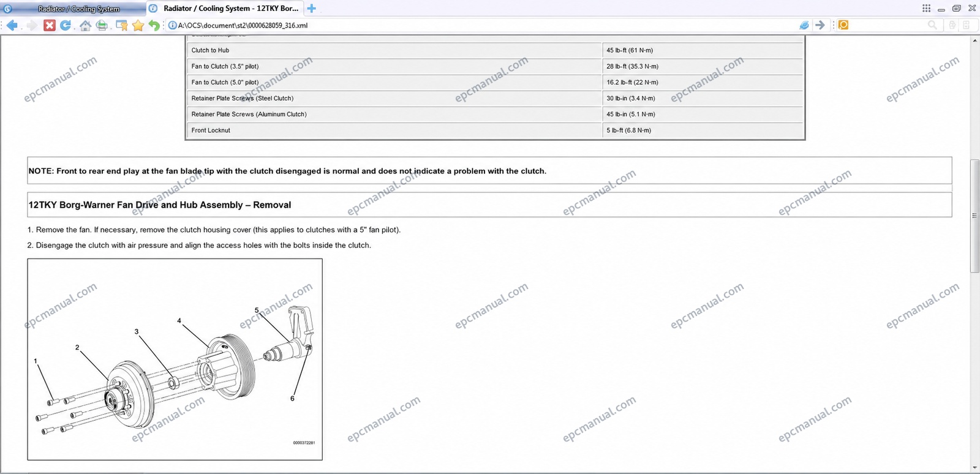Click the Forward navigation arrow

pos(32,25)
